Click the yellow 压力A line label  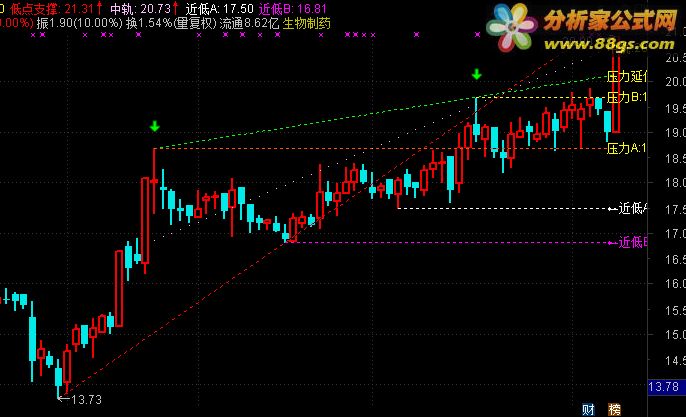pos(626,149)
